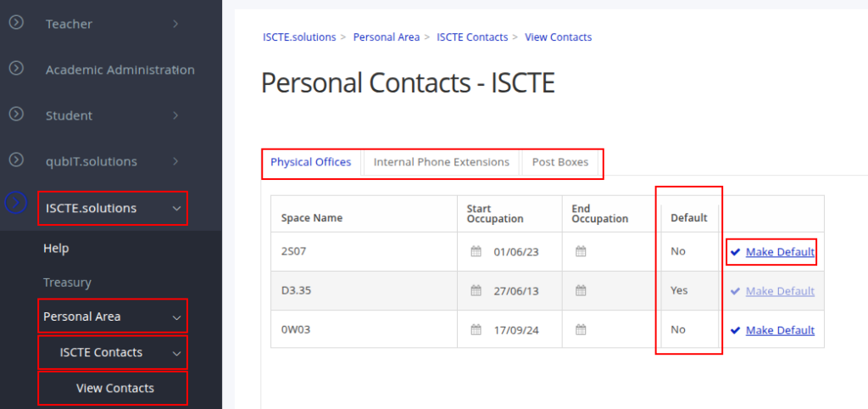Expand the Teacher menu chevron
868x409 pixels.
175,24
